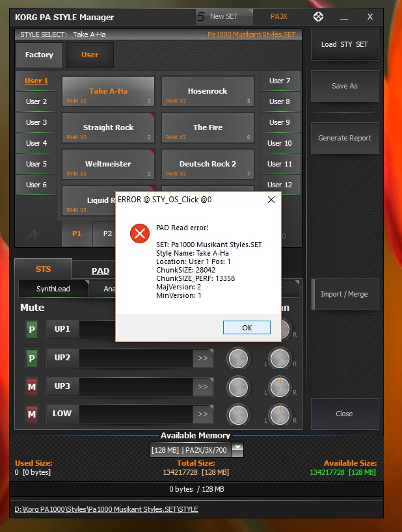Choose the Straight Rock style
The height and width of the screenshot is (532, 402).
108,127
